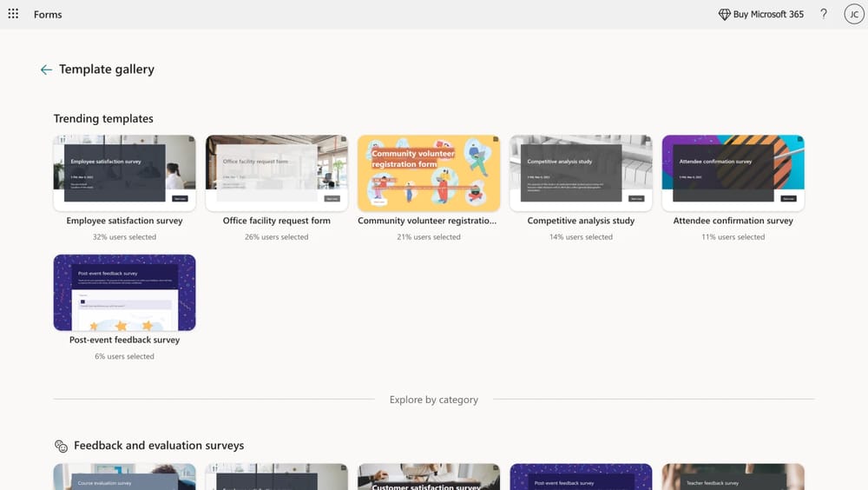Click the Office facility request form title
The image size is (868, 490).
coord(276,221)
